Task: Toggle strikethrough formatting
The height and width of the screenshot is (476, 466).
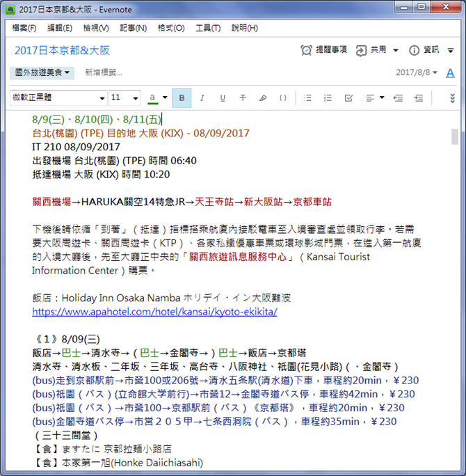Action: coord(243,98)
